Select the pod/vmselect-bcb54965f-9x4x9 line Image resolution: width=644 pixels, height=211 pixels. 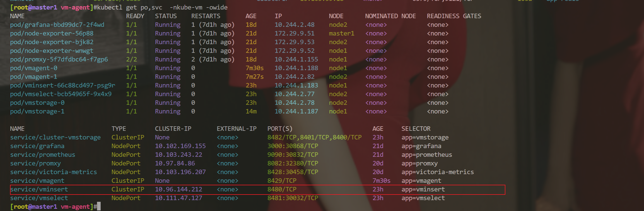[x=61, y=94]
